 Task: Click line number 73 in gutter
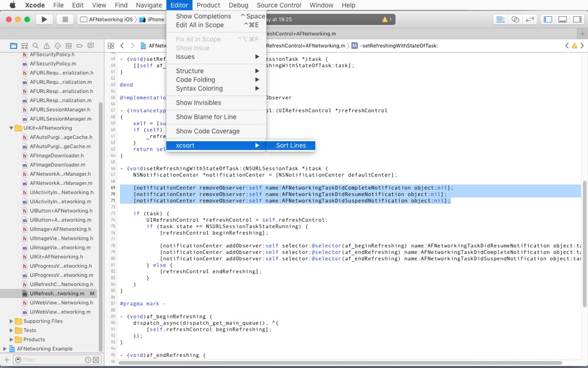click(113, 213)
